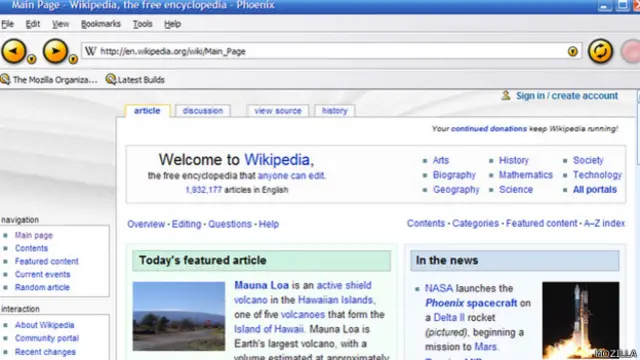Click the anyone can edit link

pyautogui.click(x=291, y=176)
